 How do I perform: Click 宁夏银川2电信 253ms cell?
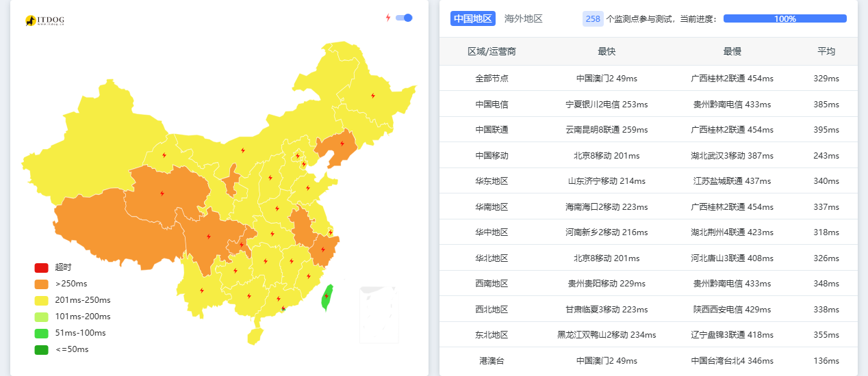(607, 105)
